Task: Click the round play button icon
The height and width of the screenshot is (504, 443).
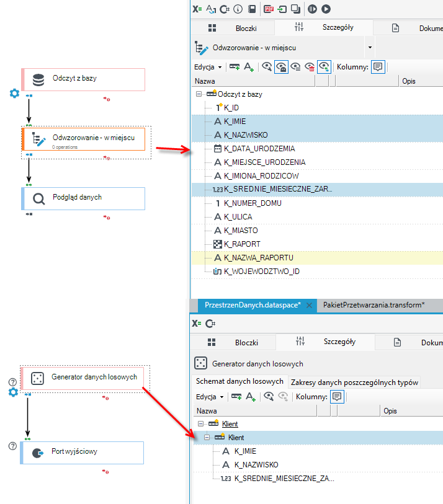Action: [x=326, y=9]
